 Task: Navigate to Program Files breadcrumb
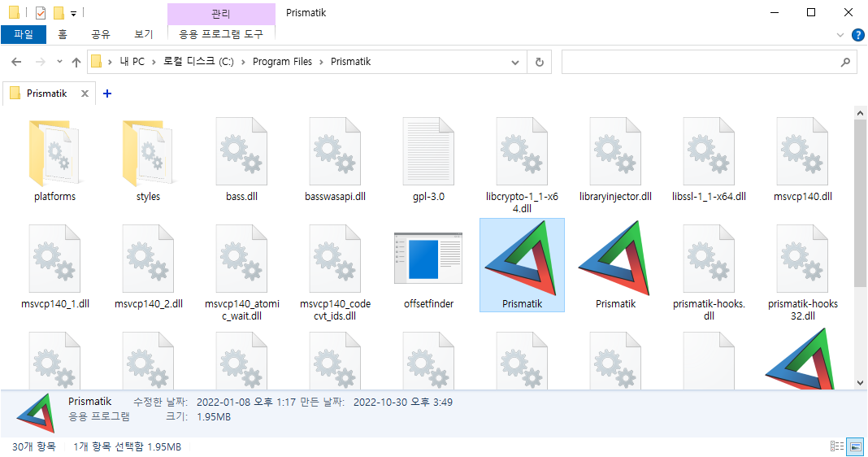(x=282, y=62)
